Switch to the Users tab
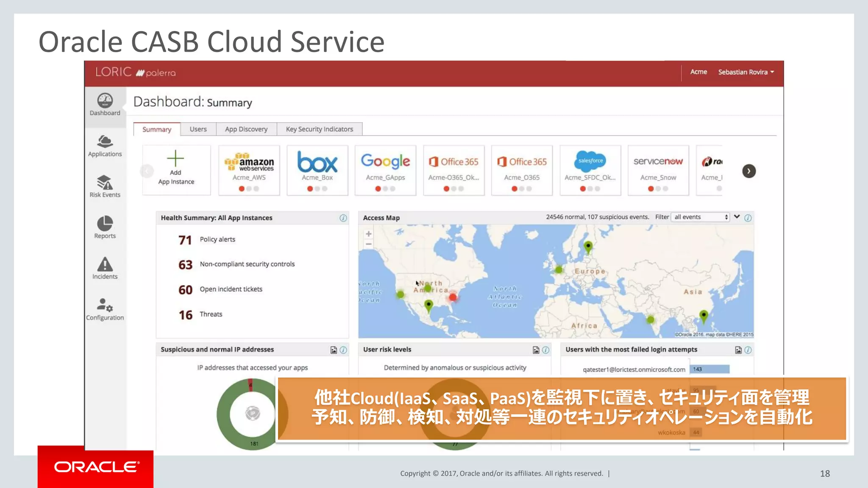The image size is (868, 488). coord(198,129)
